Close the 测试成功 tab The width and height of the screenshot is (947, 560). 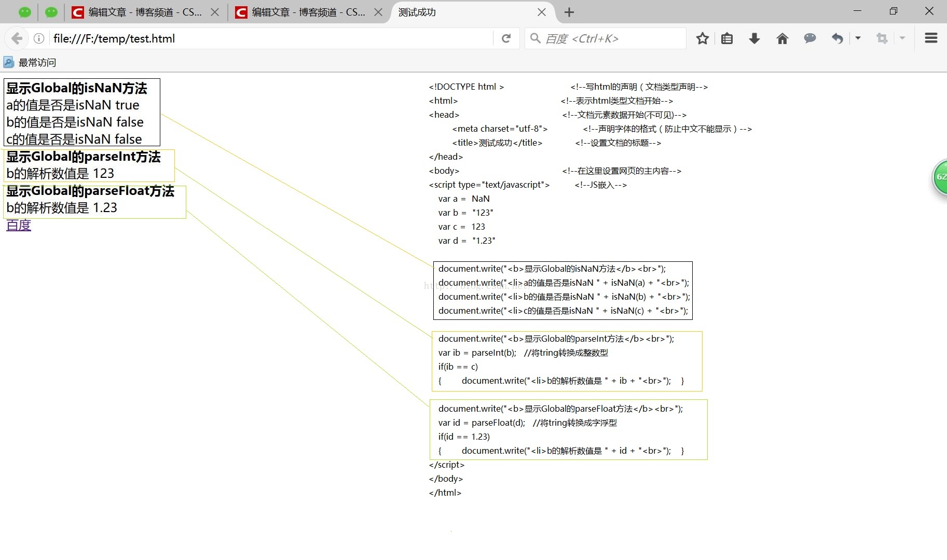point(542,12)
